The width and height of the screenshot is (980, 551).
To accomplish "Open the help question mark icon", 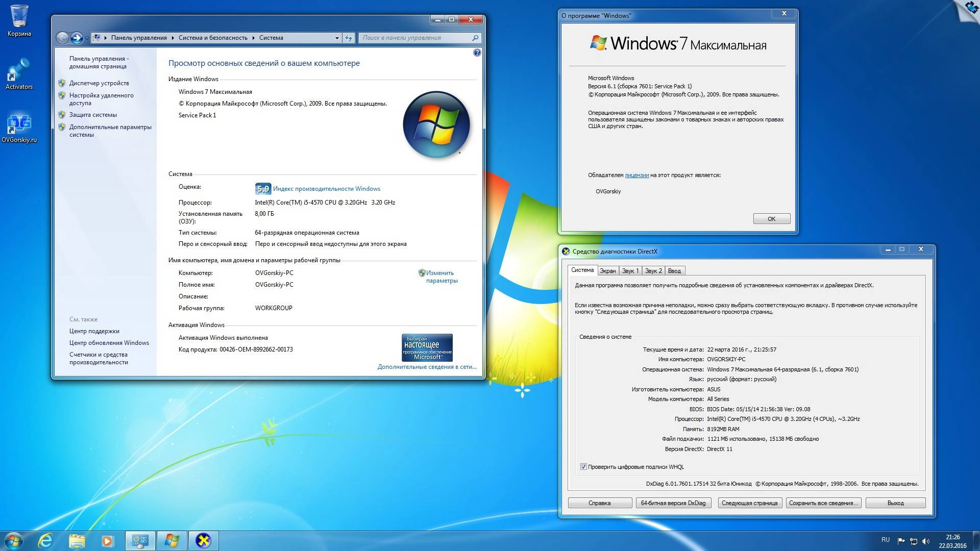I will coord(477,53).
